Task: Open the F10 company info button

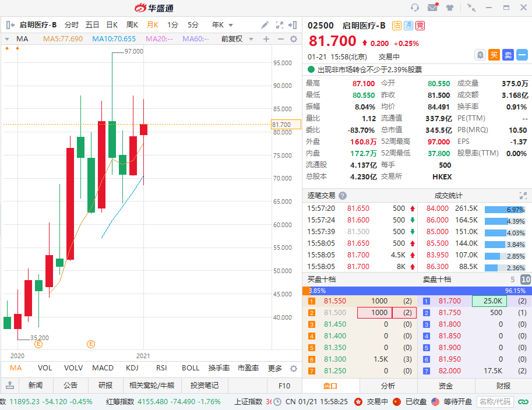Action: (284, 386)
